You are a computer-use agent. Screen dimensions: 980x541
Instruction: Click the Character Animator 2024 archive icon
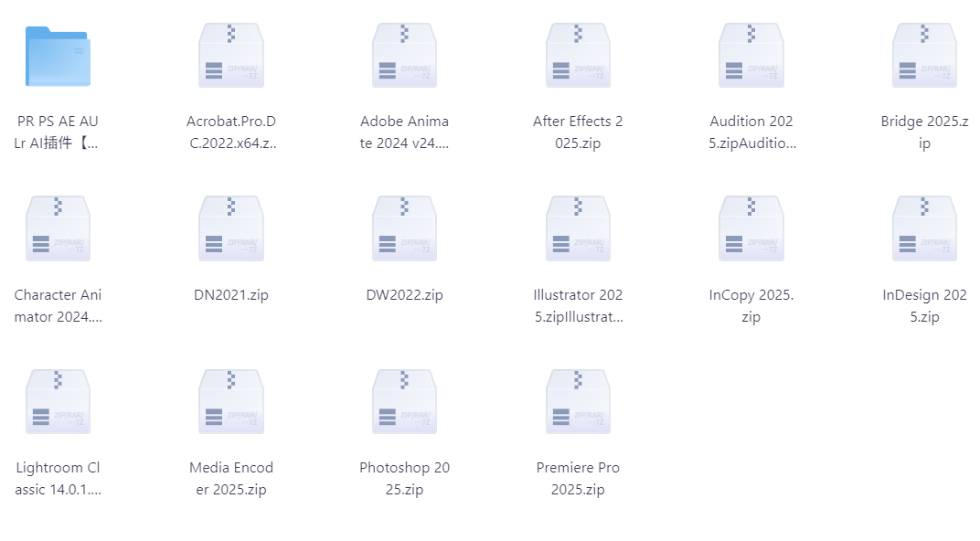[58, 228]
